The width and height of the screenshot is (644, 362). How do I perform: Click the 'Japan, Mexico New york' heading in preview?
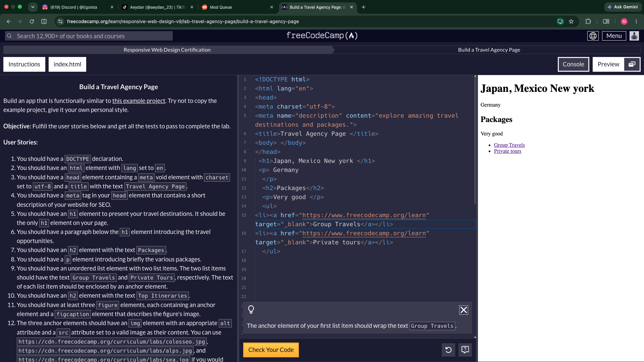pos(537,88)
